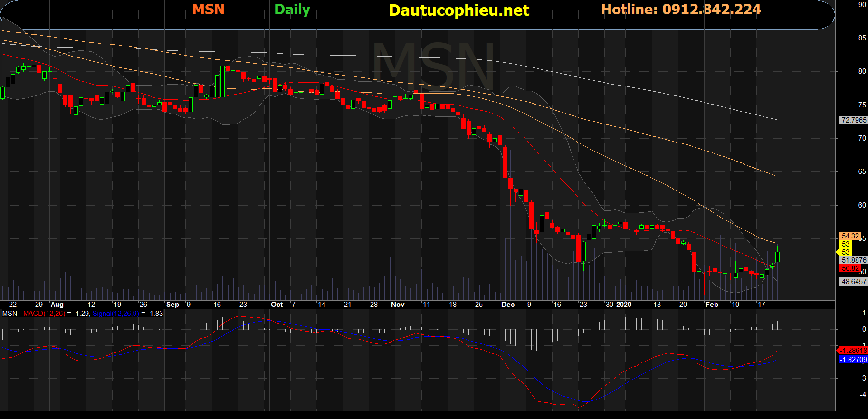The image size is (868, 419).
Task: Select the blue Signal(12,26,9) indicator label
Action: coord(115,314)
